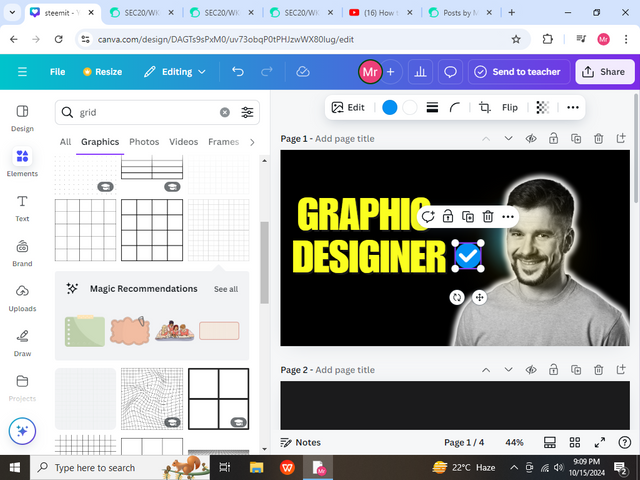Click the Flip button
Viewport: 640px width, 480px height.
509,107
